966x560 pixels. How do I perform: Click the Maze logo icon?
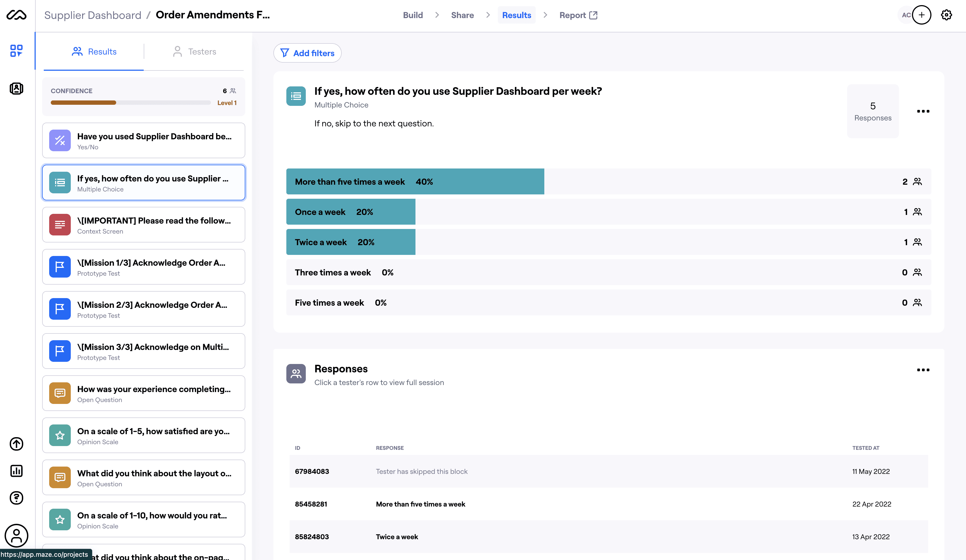[x=16, y=15]
